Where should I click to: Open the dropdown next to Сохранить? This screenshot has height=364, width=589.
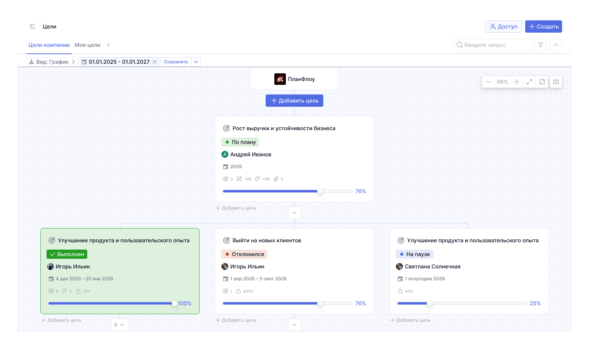pos(196,62)
